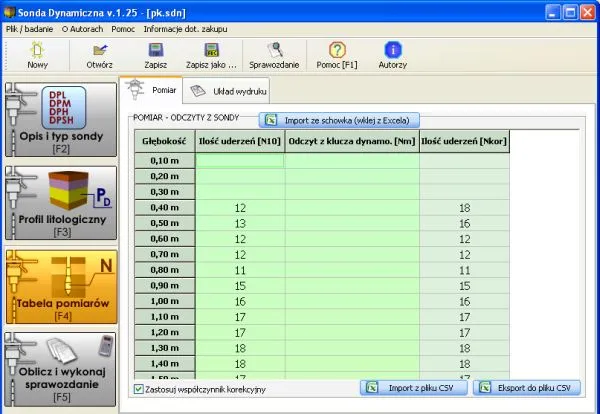Click Oblicz i wykonaj sprawozdanie button
Screen dimensions: 600x414
tap(59, 367)
